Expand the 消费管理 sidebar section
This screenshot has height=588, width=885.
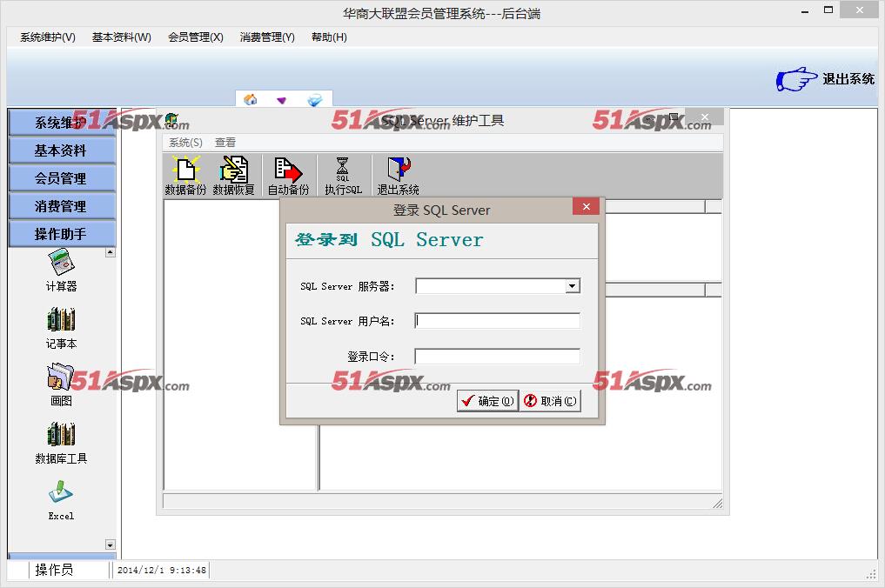(62, 206)
